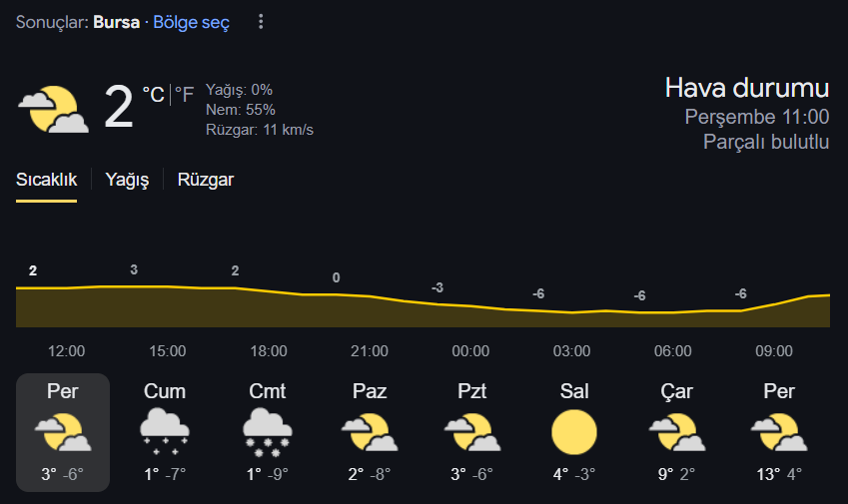Click the 15:00 hour label
The image size is (848, 504).
click(168, 351)
